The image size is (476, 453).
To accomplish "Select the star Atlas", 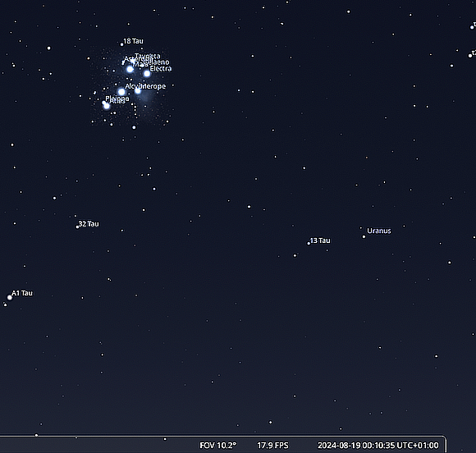I will click(107, 106).
